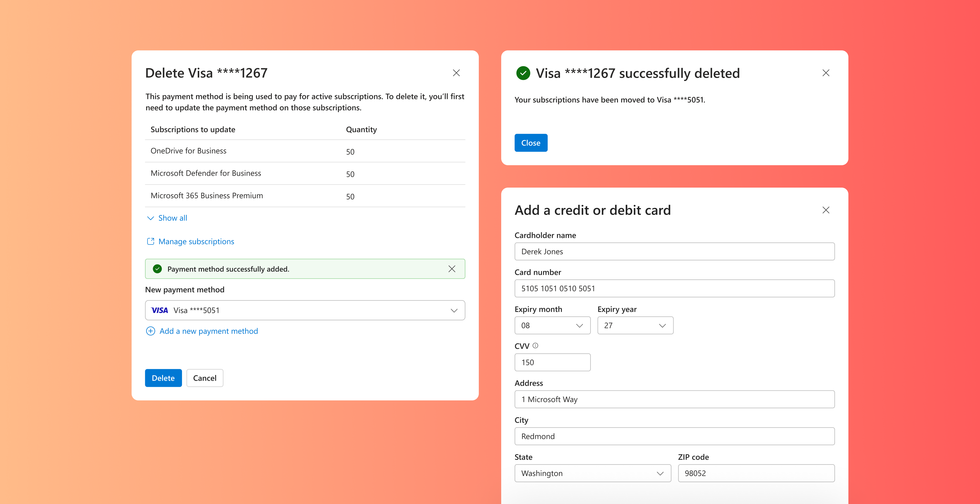Screen dimensions: 980x504
Task: Click the green success checkmark in the banner
Action: point(157,269)
